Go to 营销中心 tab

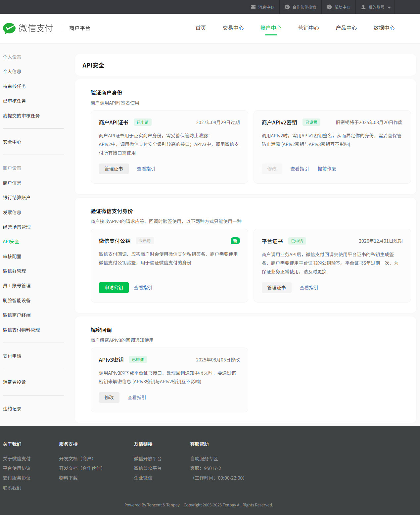[x=309, y=28]
